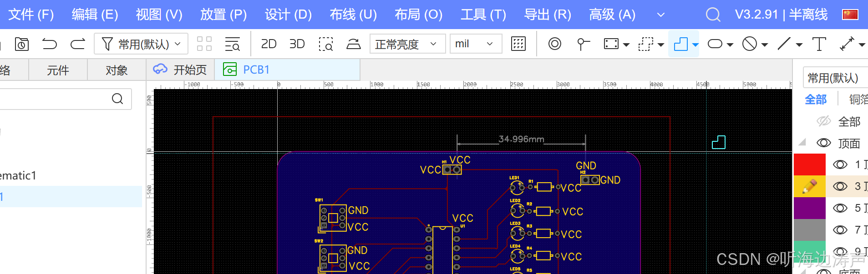868x274 pixels.
Task: Open the 视图 (V) menu
Action: pyautogui.click(x=159, y=15)
